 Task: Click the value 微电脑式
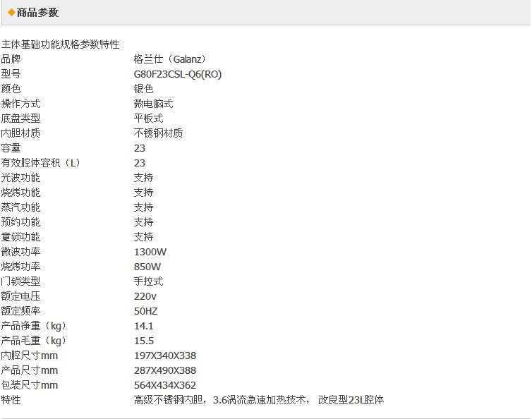153,104
